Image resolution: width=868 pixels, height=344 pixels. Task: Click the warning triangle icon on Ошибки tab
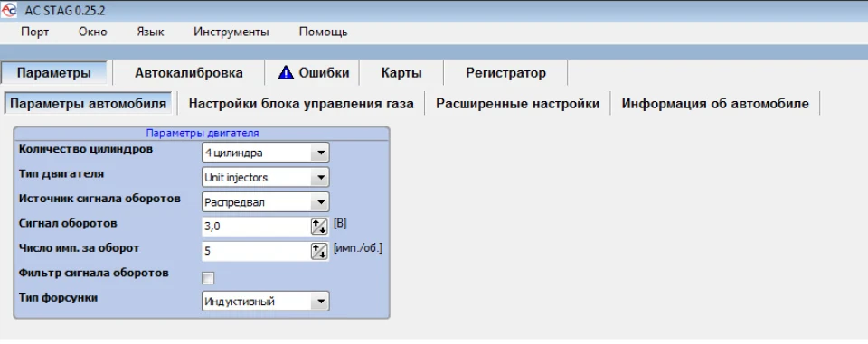tap(286, 72)
